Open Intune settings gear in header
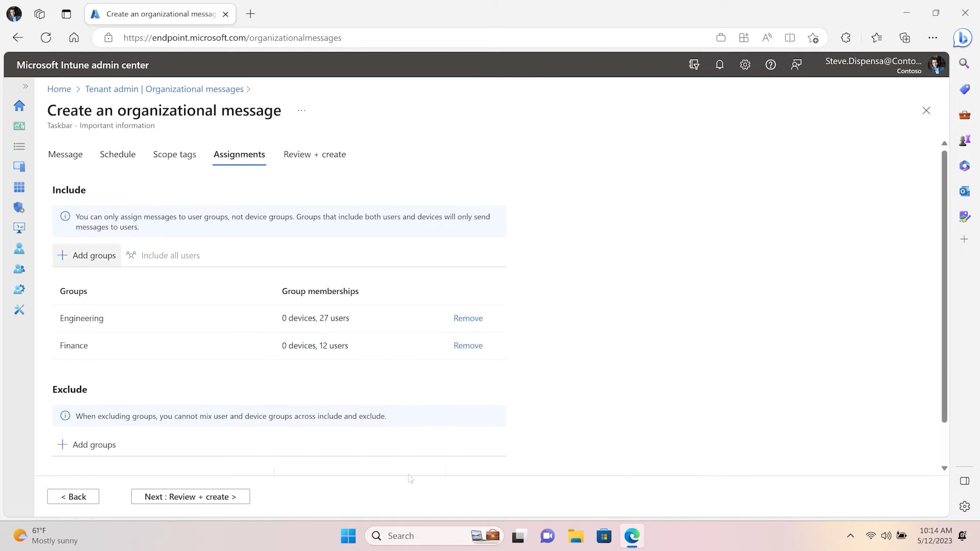Viewport: 980px width, 551px height. [745, 65]
